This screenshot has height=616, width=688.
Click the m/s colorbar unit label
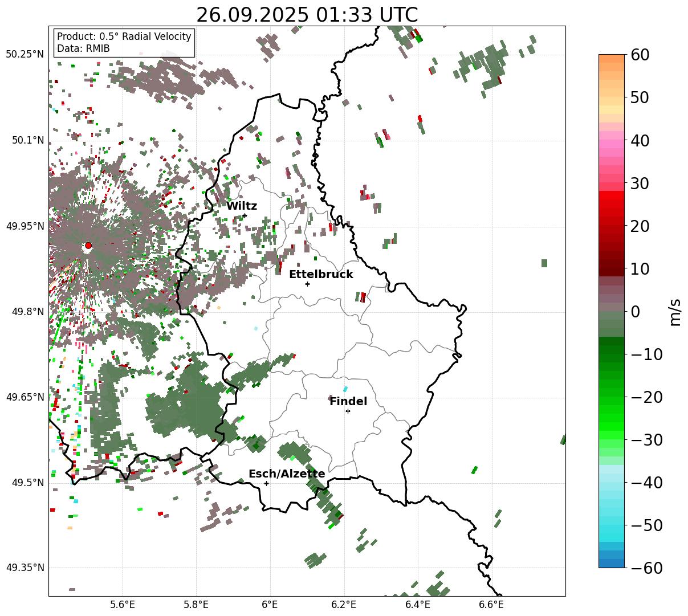[x=675, y=311]
